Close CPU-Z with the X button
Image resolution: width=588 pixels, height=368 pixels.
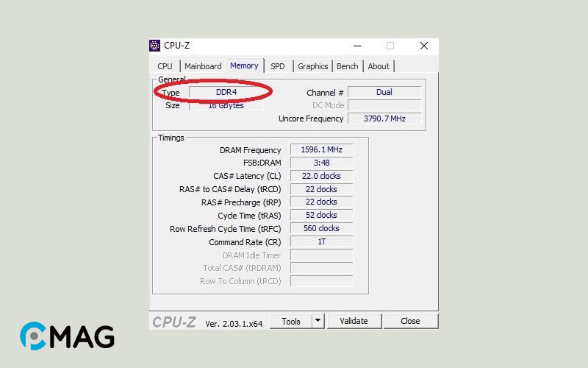click(x=424, y=46)
